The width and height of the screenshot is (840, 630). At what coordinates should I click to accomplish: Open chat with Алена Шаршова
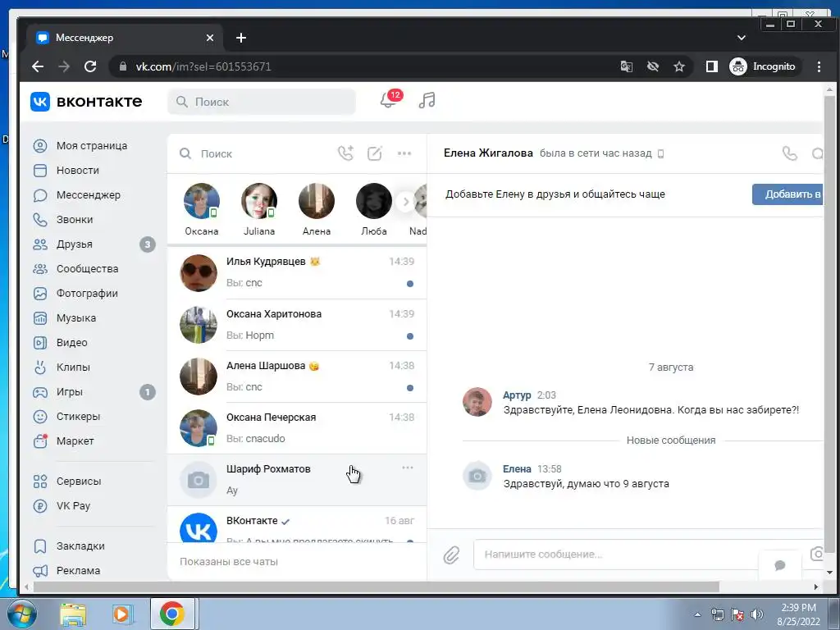click(x=297, y=377)
